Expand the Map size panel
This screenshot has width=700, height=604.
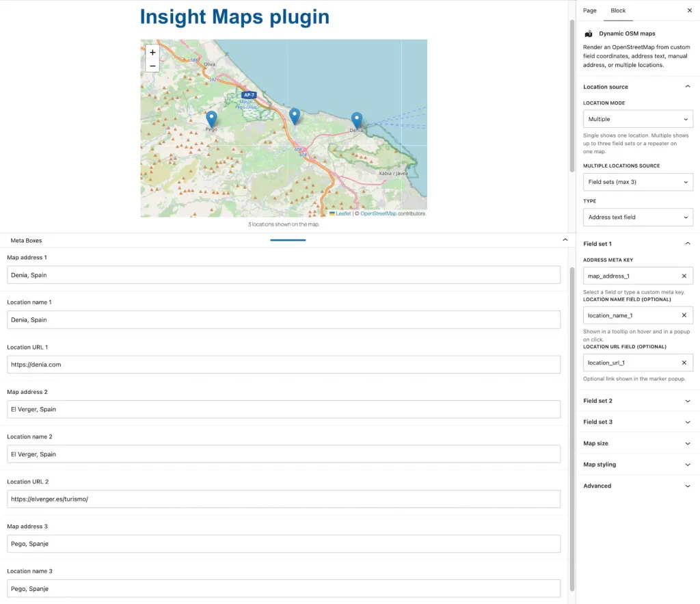638,443
